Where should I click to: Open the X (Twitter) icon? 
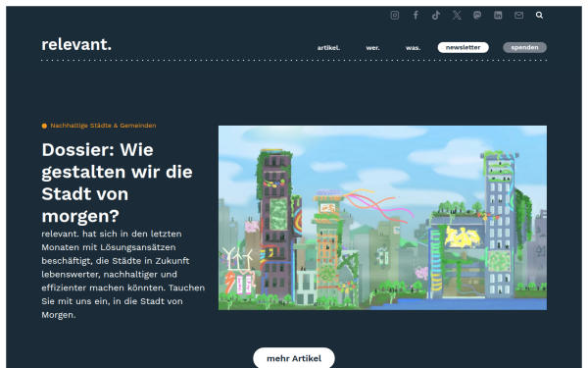(x=457, y=15)
